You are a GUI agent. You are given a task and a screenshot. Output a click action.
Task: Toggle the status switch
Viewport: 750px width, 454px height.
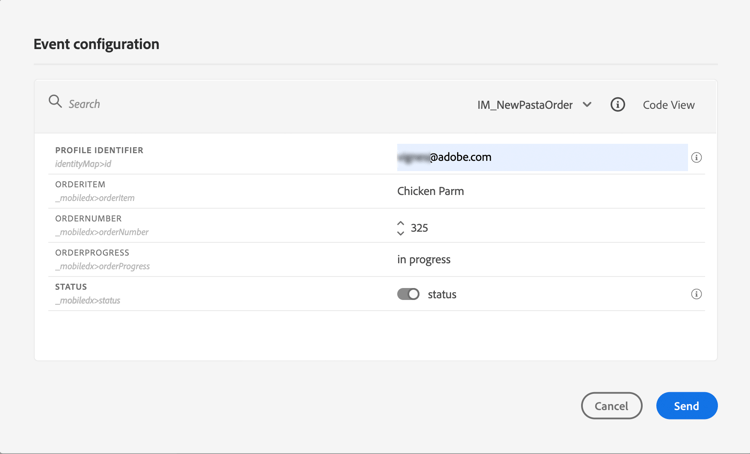pos(408,294)
